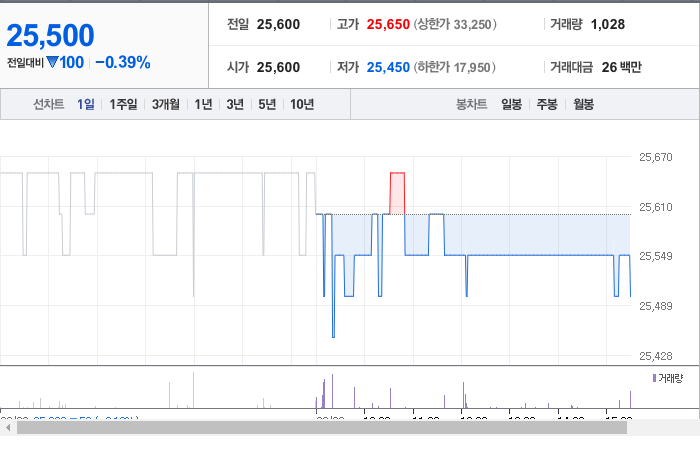The width and height of the screenshot is (700, 450).
Task: Click the 25,549 y-axis label
Action: tap(655, 256)
